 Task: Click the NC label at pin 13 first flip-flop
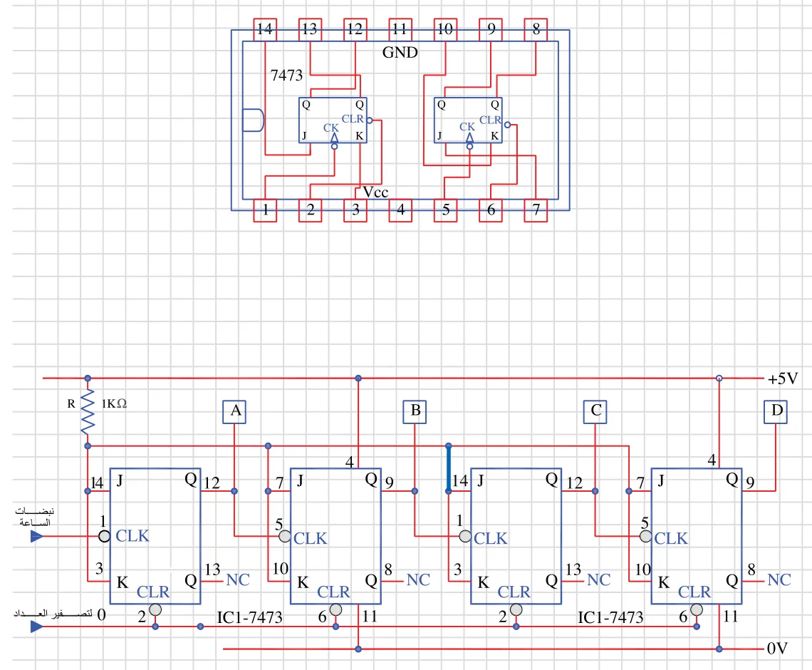click(238, 580)
